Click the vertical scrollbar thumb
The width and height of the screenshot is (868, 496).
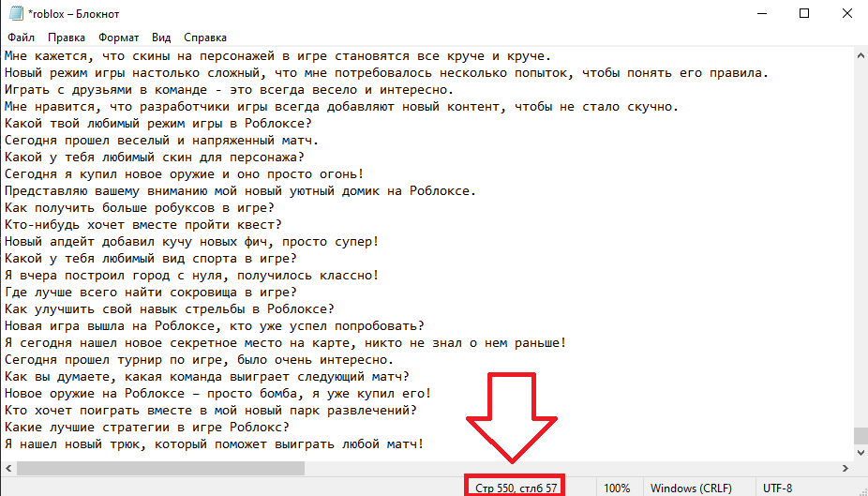(860, 438)
